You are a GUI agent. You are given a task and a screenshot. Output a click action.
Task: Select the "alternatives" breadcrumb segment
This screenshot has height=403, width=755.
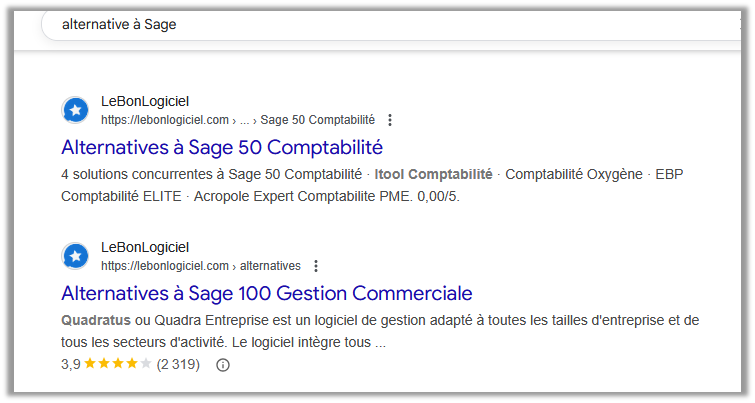pos(270,266)
